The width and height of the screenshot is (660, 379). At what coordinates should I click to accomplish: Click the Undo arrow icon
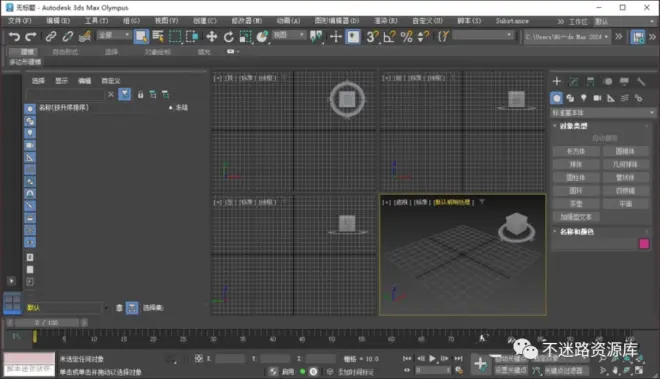point(14,37)
